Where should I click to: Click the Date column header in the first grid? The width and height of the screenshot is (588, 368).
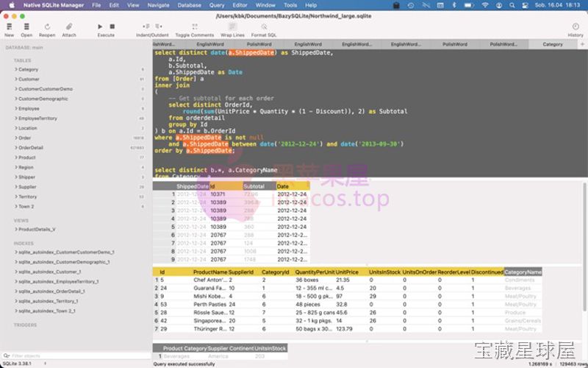point(293,186)
